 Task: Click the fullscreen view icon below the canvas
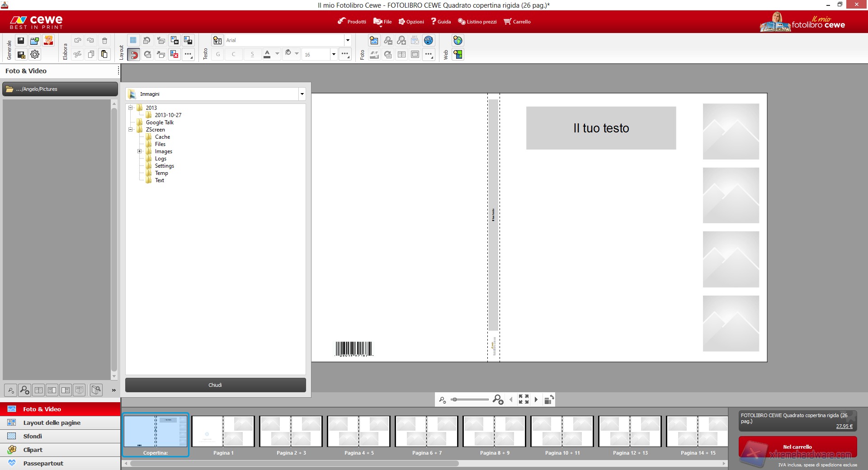(x=524, y=399)
